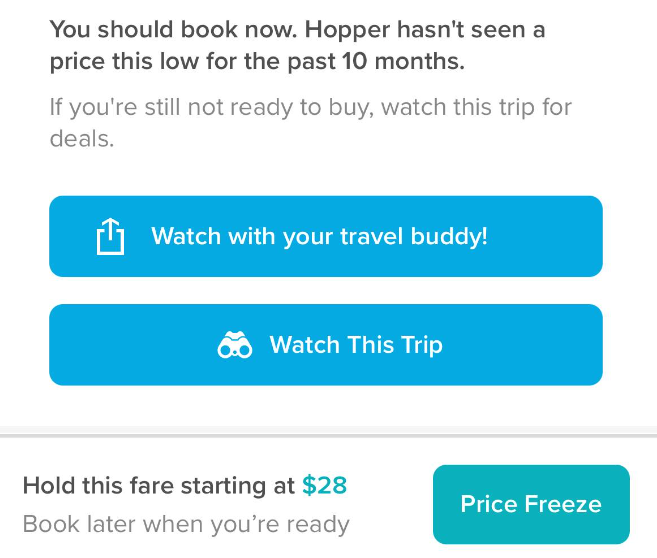
Task: Tap the Price Freeze button
Action: click(x=531, y=504)
